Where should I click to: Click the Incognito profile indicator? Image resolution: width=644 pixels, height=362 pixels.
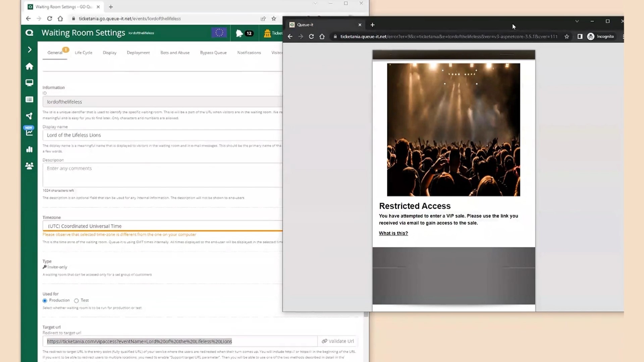(600, 37)
